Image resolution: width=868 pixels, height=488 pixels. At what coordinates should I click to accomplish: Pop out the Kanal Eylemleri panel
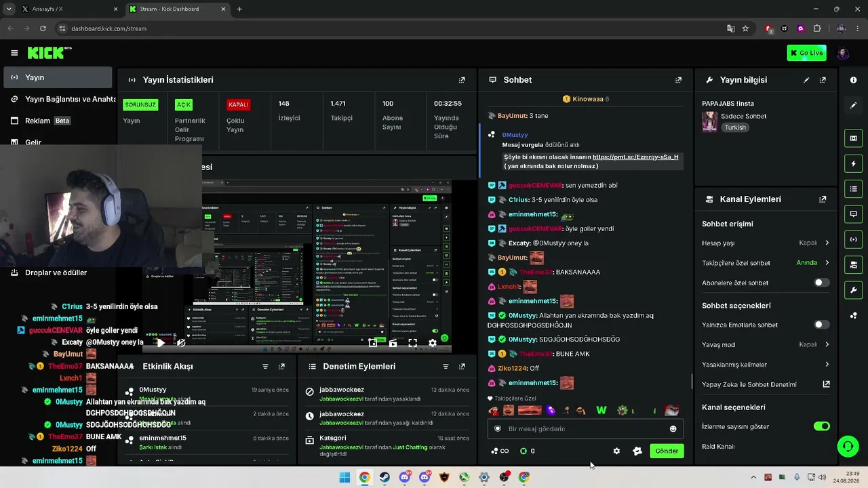[823, 199]
